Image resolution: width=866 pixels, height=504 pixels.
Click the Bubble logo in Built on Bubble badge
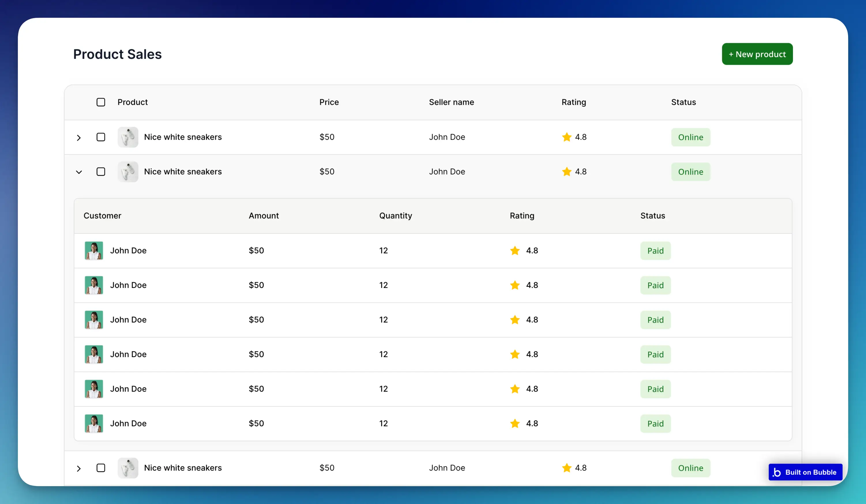coord(777,472)
